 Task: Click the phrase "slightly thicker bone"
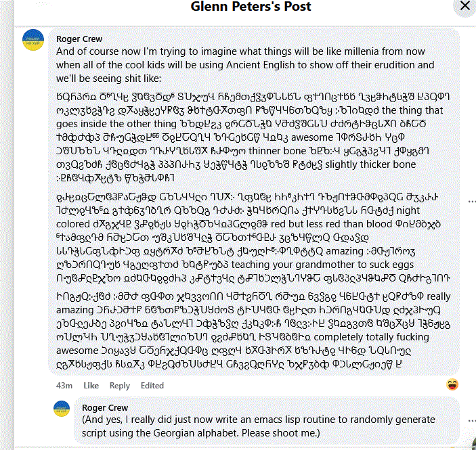[342, 164]
